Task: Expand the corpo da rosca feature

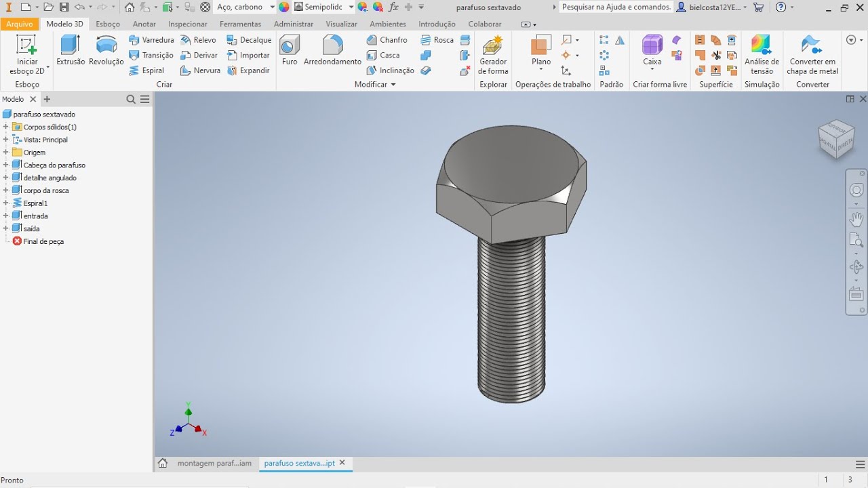Action: point(5,190)
